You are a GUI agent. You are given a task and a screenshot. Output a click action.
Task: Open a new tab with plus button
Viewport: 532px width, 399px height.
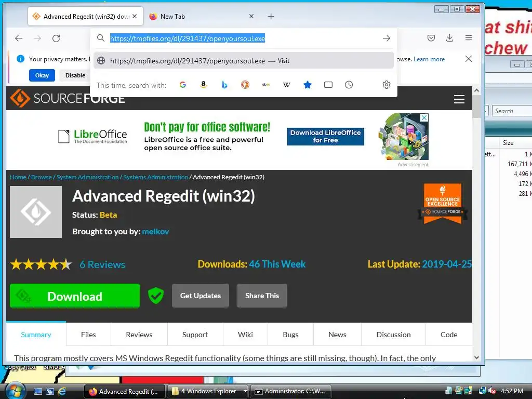(271, 16)
